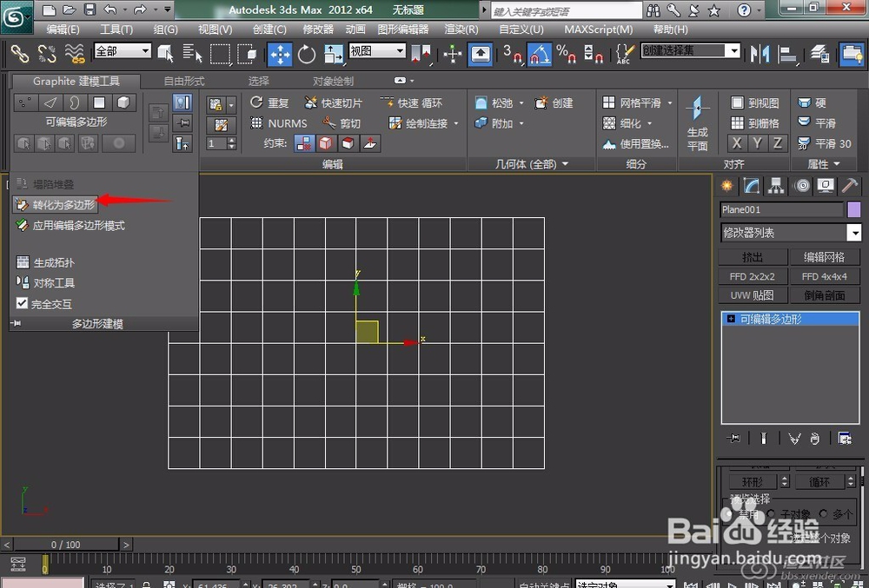This screenshot has width=869, height=588.
Task: Toggle Show End Result below stack
Action: click(764, 439)
